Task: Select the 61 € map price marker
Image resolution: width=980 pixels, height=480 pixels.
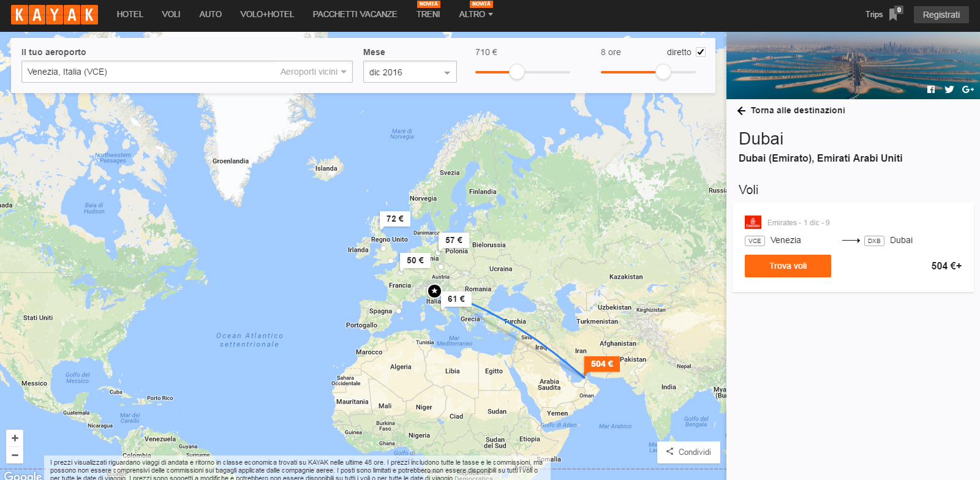Action: point(456,299)
